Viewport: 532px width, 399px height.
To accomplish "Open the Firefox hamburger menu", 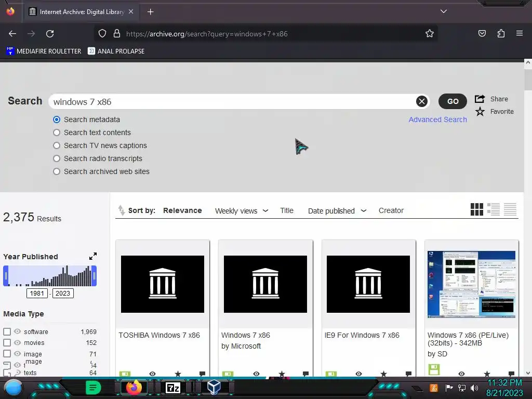I will 519,33.
